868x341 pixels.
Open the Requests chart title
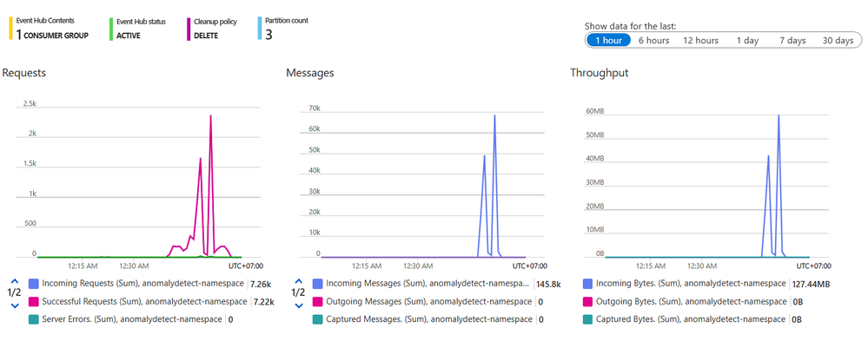click(23, 72)
